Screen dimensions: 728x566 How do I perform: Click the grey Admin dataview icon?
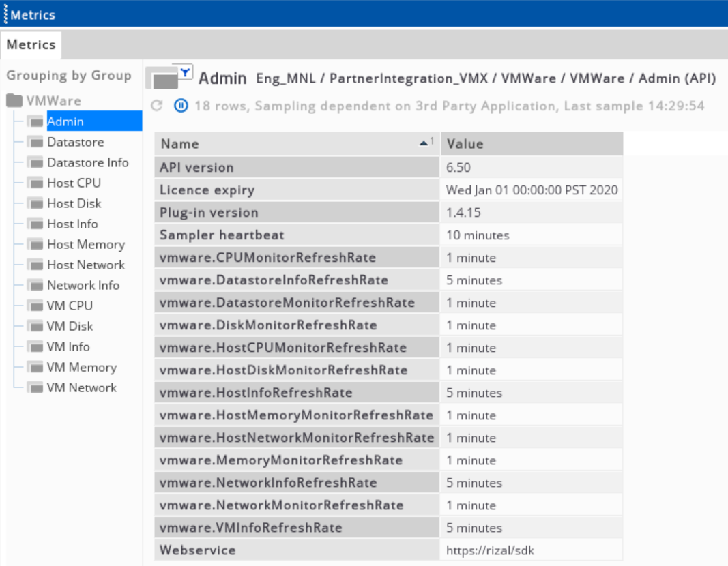pos(162,78)
